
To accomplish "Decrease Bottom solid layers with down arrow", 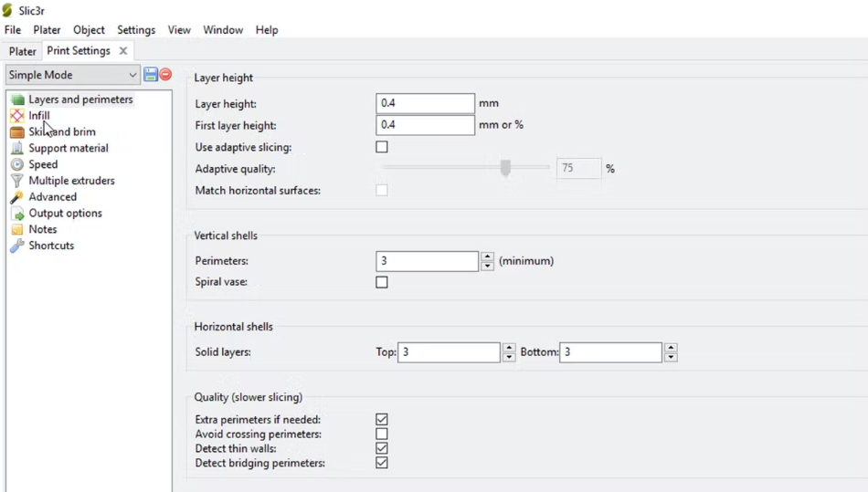I will click(x=671, y=357).
